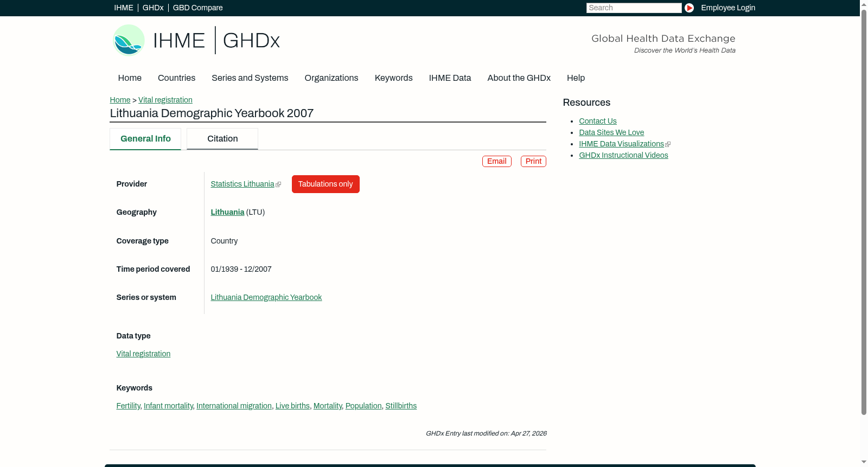Open the International migration keyword link
Screen dimensions: 868x467
[x=234, y=406]
